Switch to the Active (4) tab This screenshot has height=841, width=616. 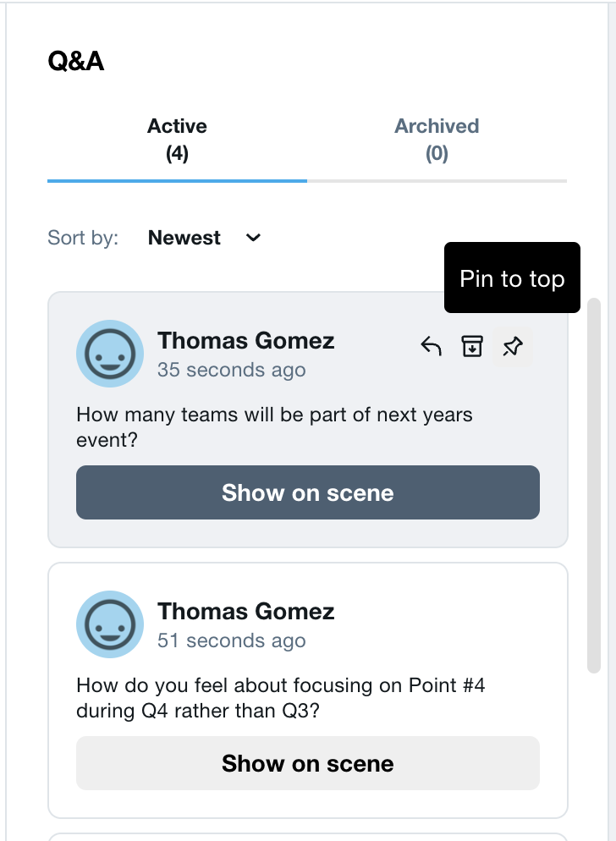[x=177, y=140]
